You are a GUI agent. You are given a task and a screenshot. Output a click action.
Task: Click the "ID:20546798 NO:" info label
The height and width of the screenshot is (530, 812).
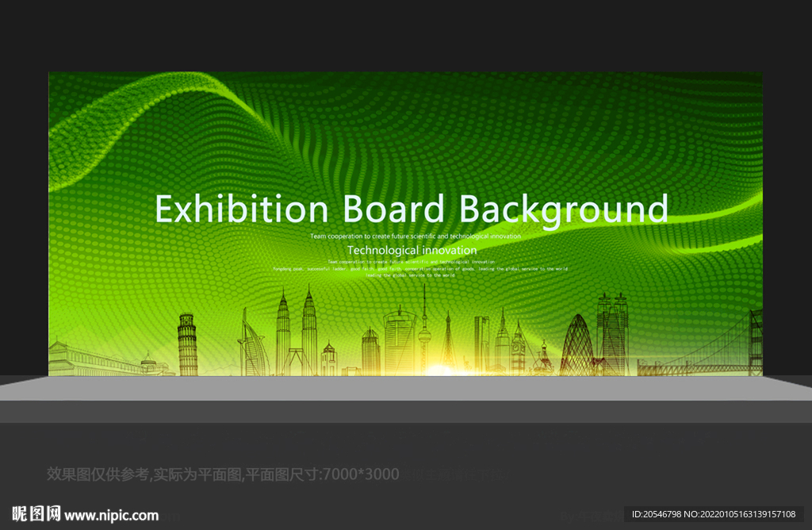[714, 514]
